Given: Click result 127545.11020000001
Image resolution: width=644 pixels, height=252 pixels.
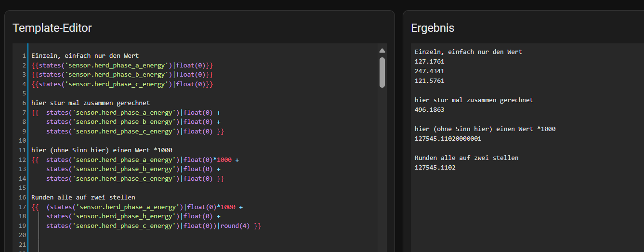Looking at the screenshot, I should [x=448, y=139].
